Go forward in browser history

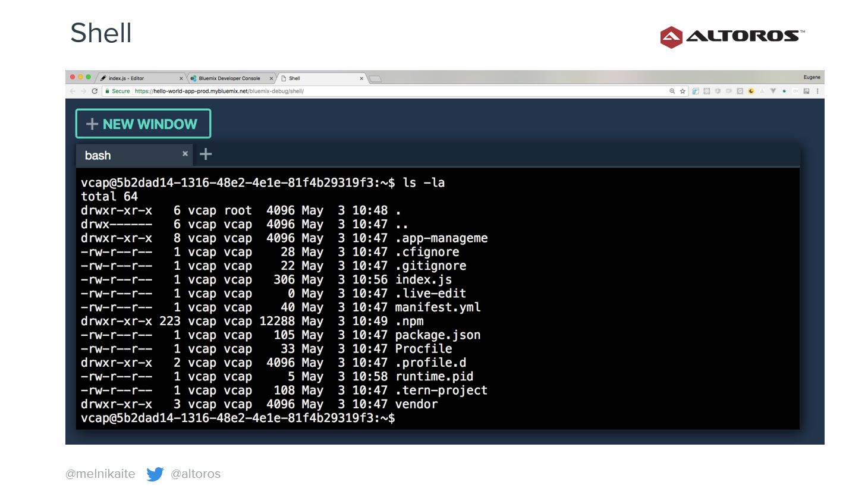[x=83, y=91]
